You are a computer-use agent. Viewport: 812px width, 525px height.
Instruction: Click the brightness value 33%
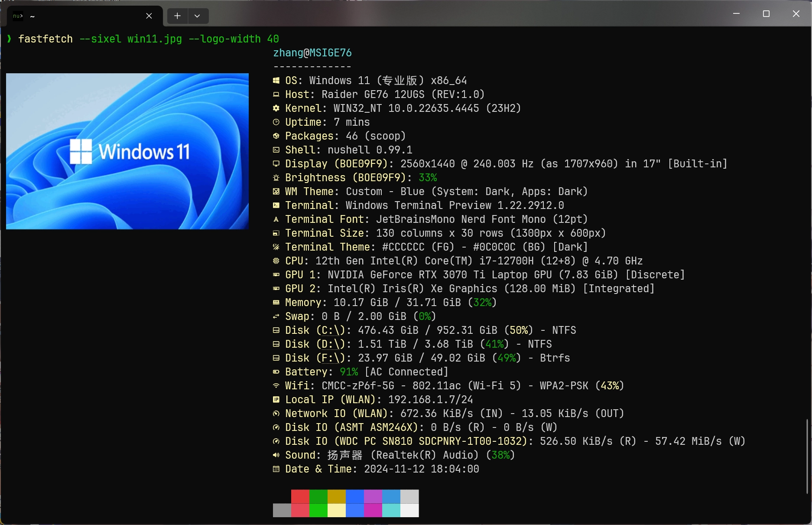(x=428, y=178)
